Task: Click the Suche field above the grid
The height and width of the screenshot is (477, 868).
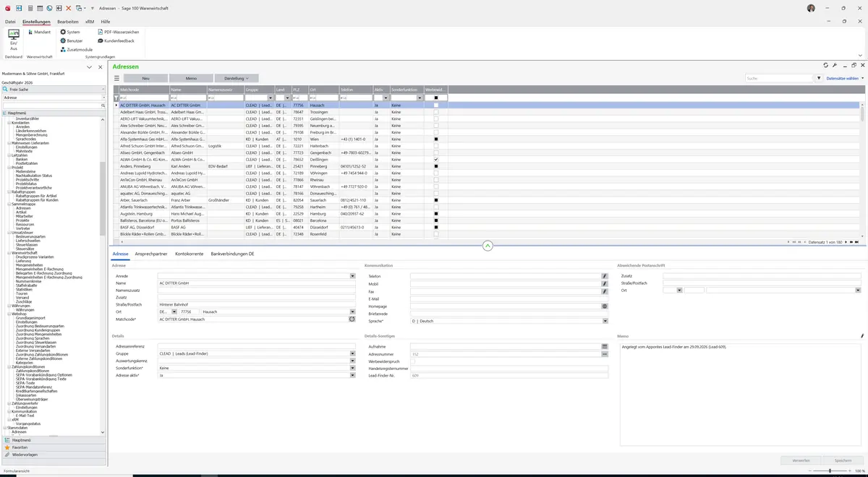Action: coord(778,78)
